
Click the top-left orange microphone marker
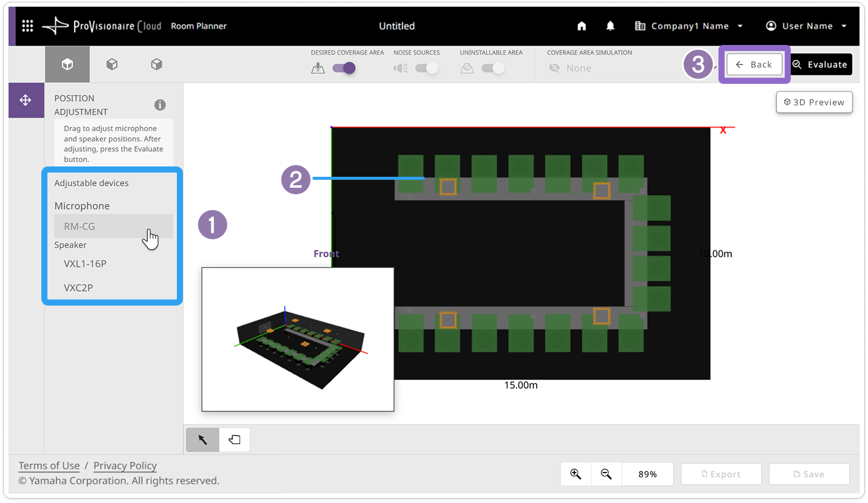pyautogui.click(x=448, y=186)
